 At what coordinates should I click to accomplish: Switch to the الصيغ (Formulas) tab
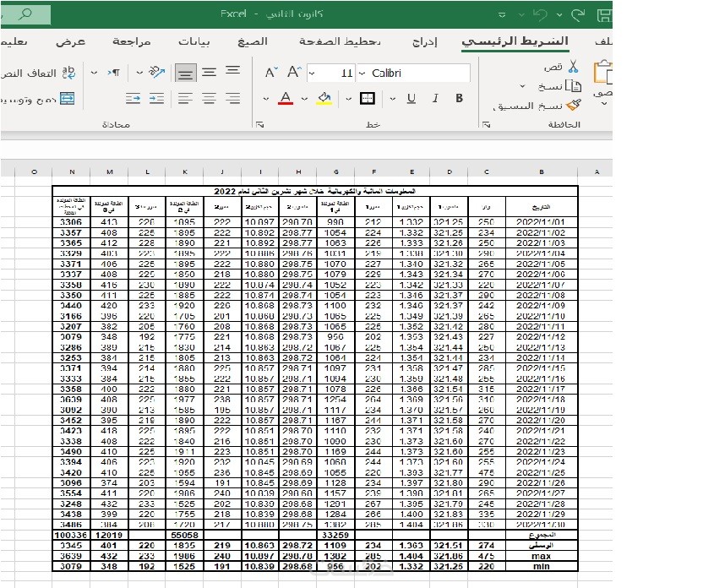(x=253, y=41)
